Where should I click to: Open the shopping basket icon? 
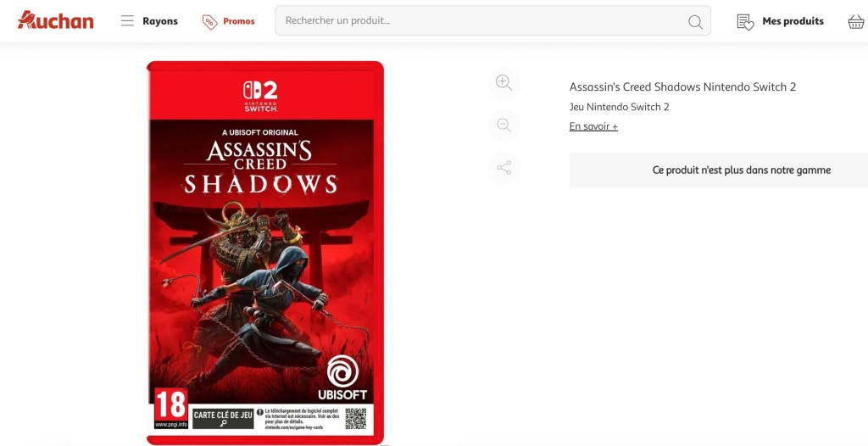[856, 21]
